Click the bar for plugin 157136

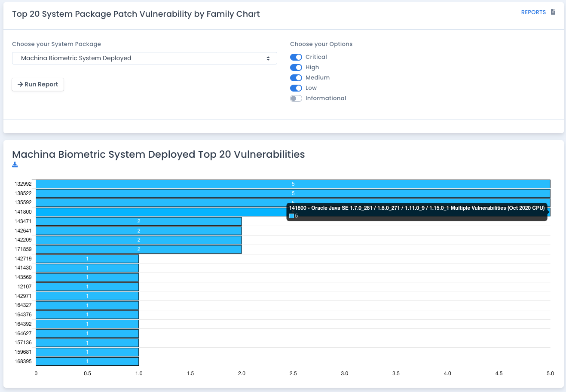coord(87,343)
